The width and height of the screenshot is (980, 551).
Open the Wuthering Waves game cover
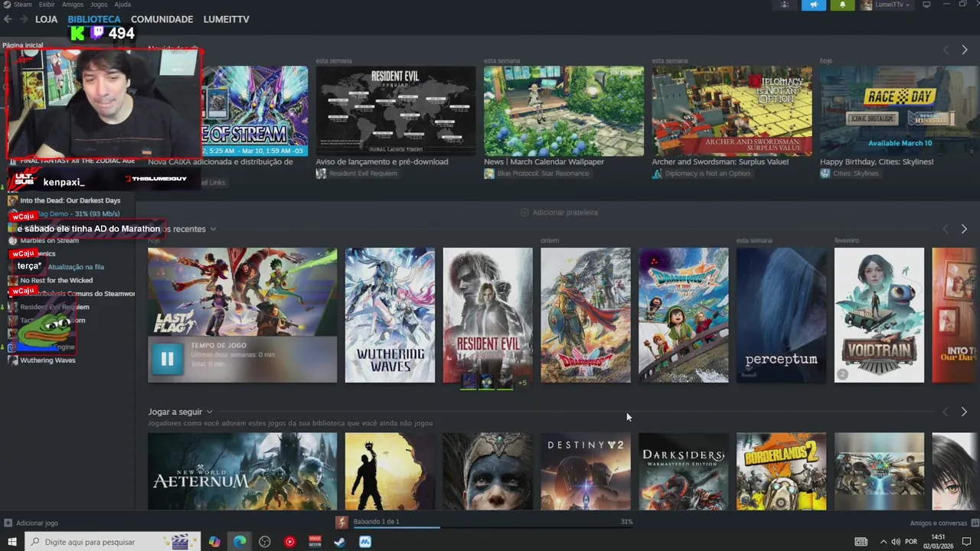[x=390, y=315]
